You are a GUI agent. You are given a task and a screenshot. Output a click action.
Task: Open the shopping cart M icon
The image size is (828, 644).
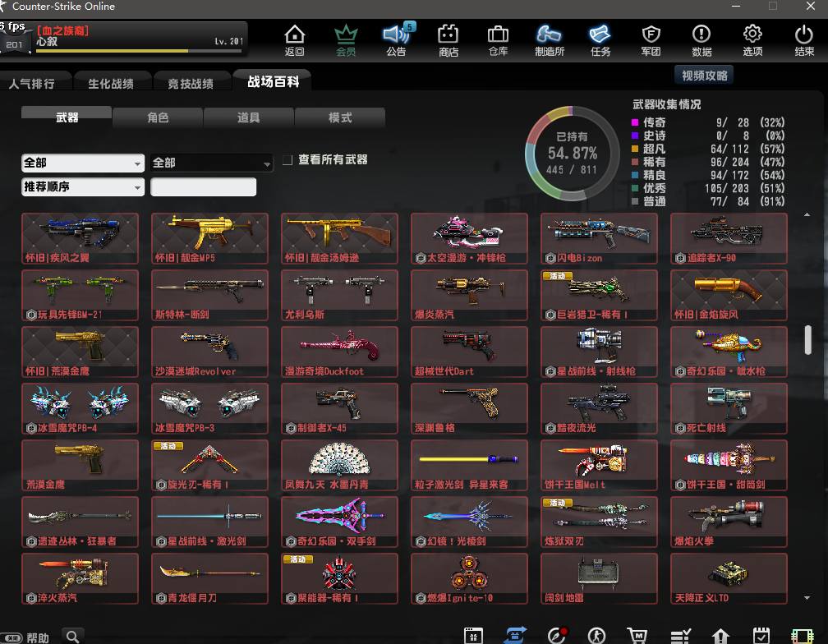(637, 636)
